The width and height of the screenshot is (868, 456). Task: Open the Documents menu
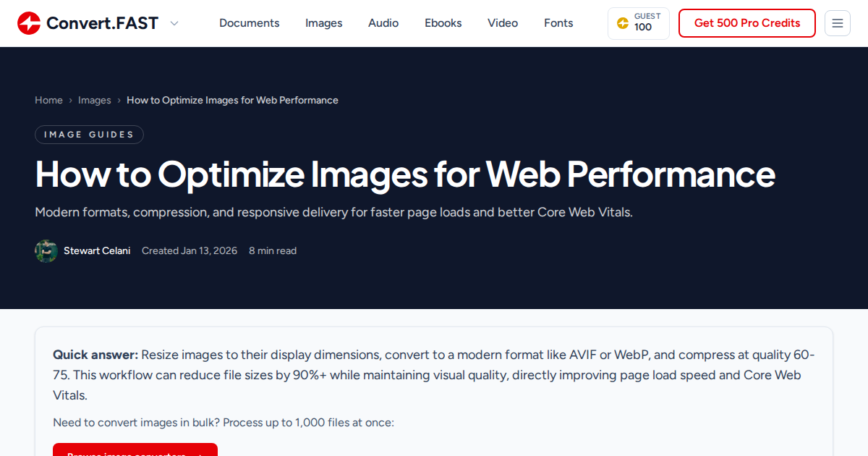[250, 23]
